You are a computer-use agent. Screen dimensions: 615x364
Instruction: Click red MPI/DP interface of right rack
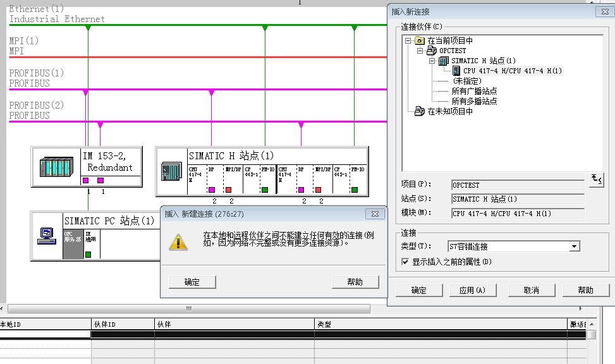(x=318, y=190)
